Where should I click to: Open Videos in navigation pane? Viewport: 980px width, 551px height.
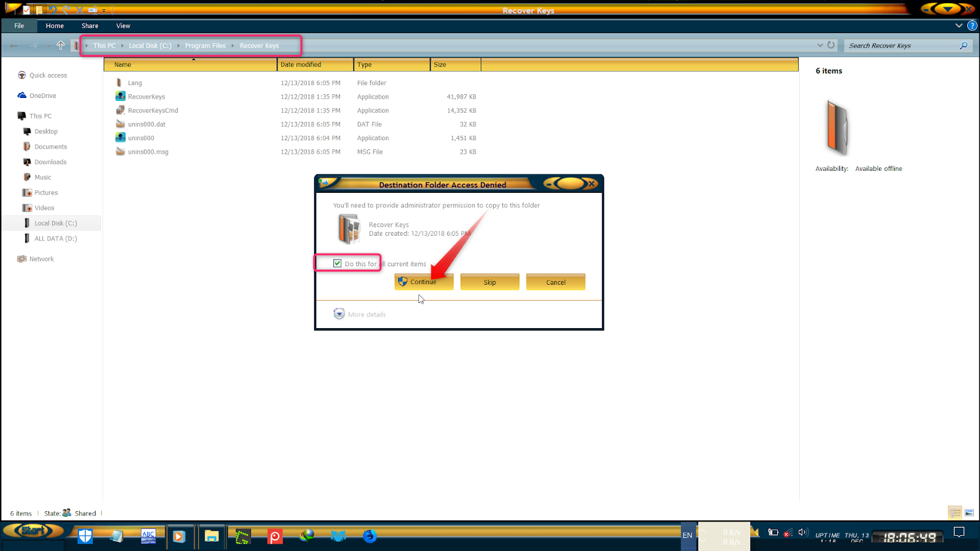pos(44,208)
